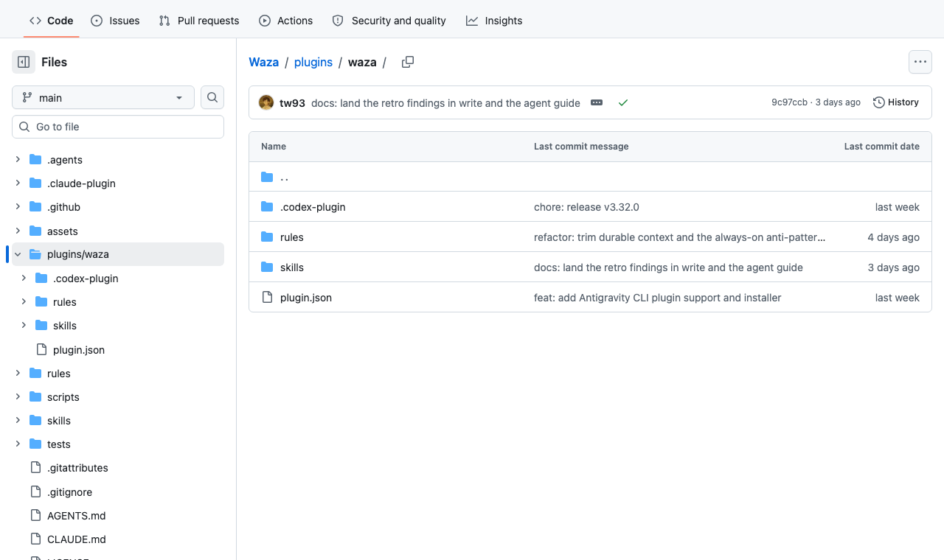Select the CLAUDE.md sidebar row

pyautogui.click(x=118, y=539)
